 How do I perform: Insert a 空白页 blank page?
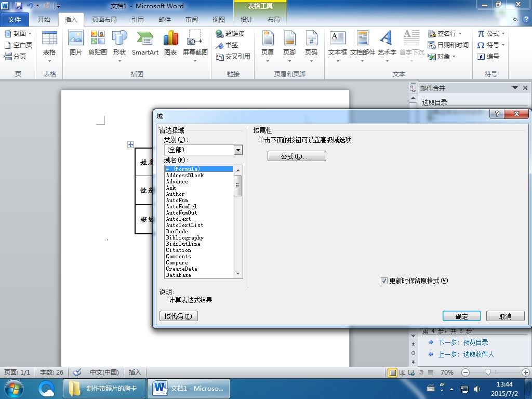click(18, 45)
